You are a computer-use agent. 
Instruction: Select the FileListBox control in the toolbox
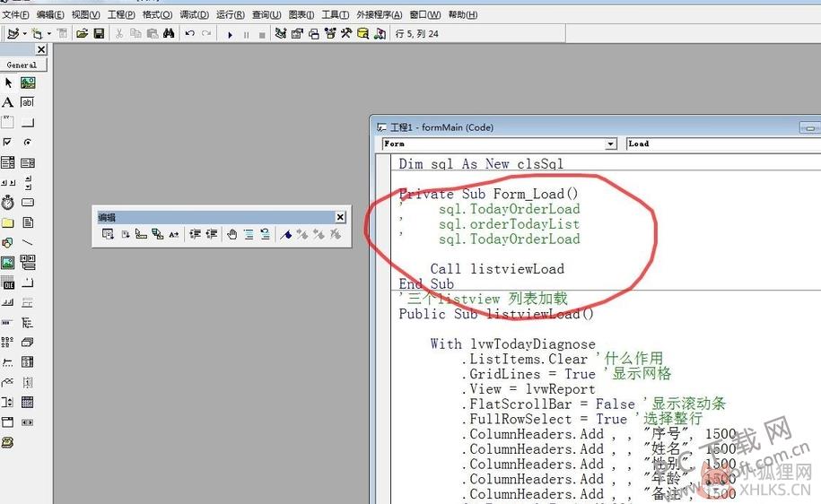click(28, 222)
